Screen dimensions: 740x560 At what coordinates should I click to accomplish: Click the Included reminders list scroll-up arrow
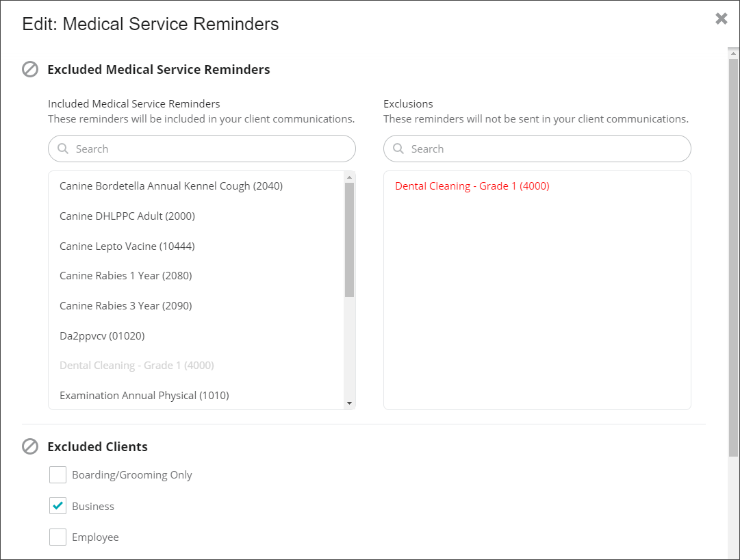(x=349, y=177)
